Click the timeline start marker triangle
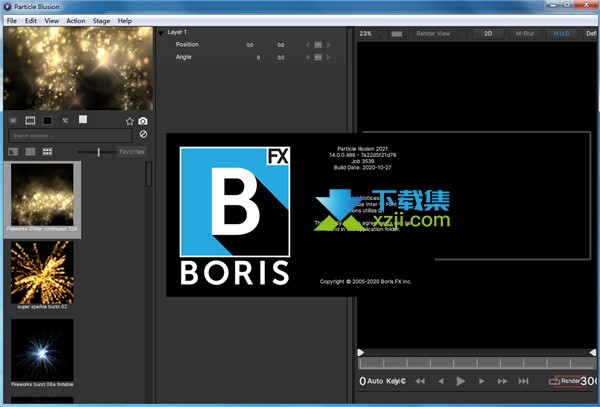Image resolution: width=600 pixels, height=407 pixels. [x=360, y=352]
